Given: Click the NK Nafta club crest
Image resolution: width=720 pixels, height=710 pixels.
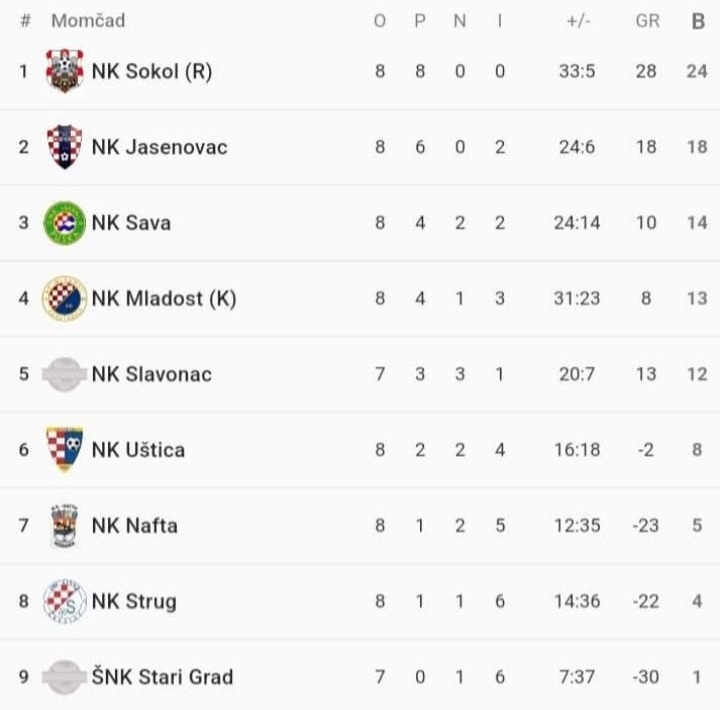Looking at the screenshot, I should point(65,525).
